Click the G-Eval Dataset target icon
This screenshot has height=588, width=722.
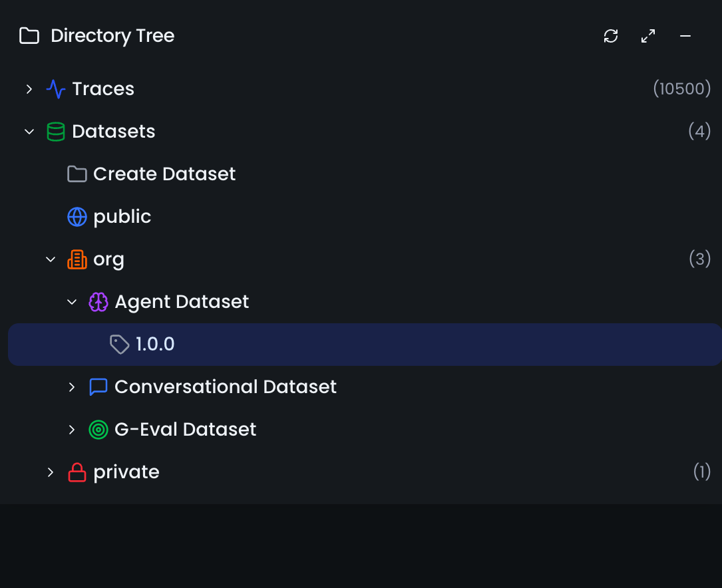pyautogui.click(x=98, y=430)
